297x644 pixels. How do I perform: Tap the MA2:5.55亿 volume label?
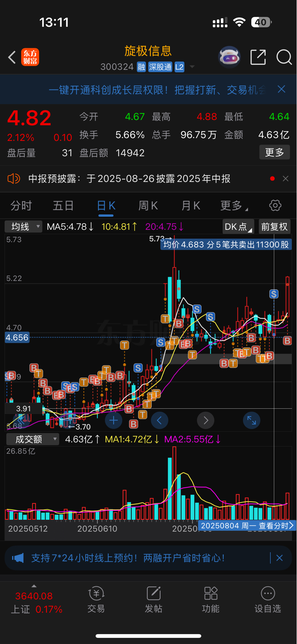pos(192,439)
